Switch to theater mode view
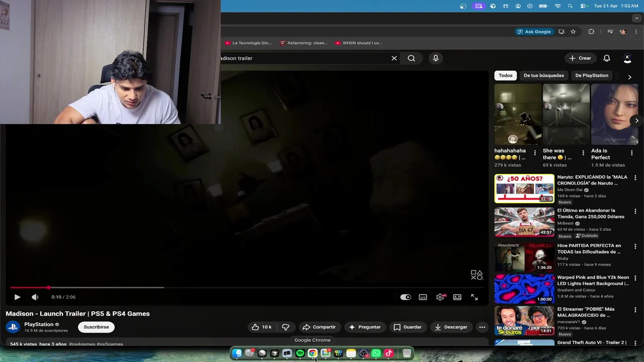This screenshot has width=644, height=362. [x=457, y=297]
